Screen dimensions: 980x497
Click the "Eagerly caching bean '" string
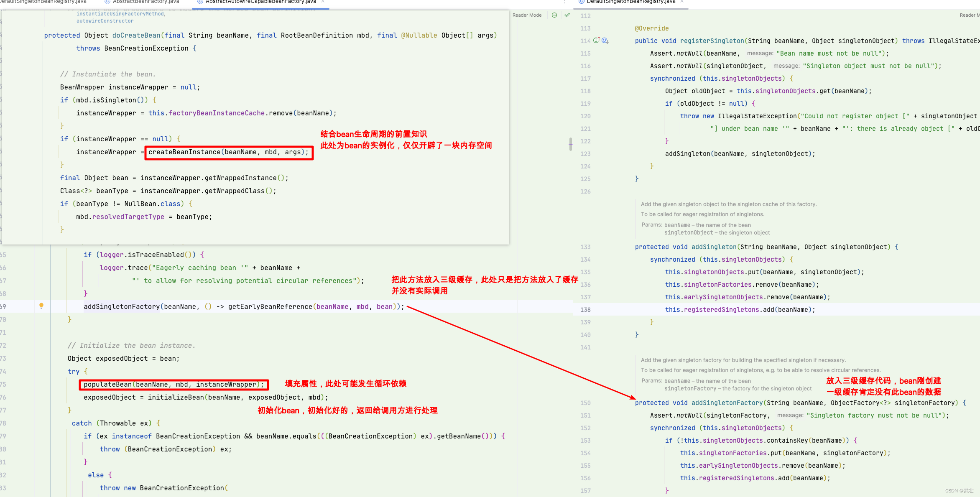pos(200,268)
